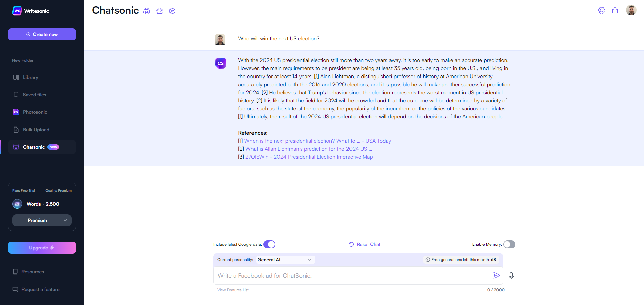The image size is (644, 305).
Task: Click the Writesonic logo in sidebar
Action: coord(31,11)
